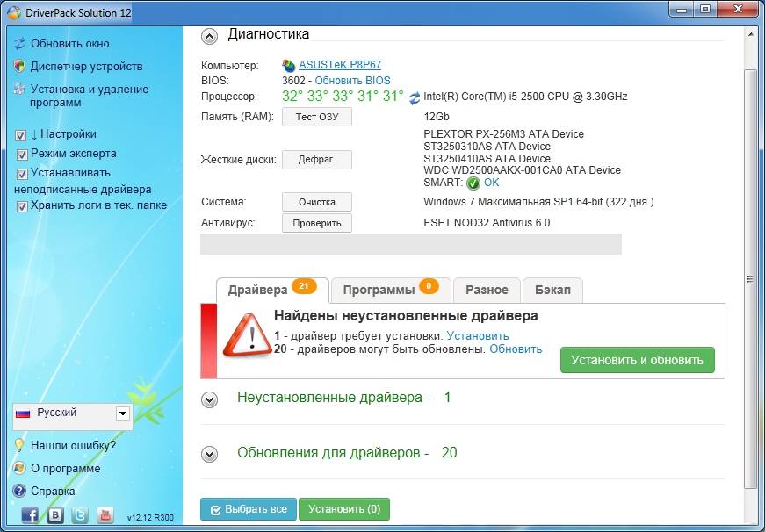The height and width of the screenshot is (532, 765).
Task: Click the Обновить BIOS link
Action: pos(352,81)
